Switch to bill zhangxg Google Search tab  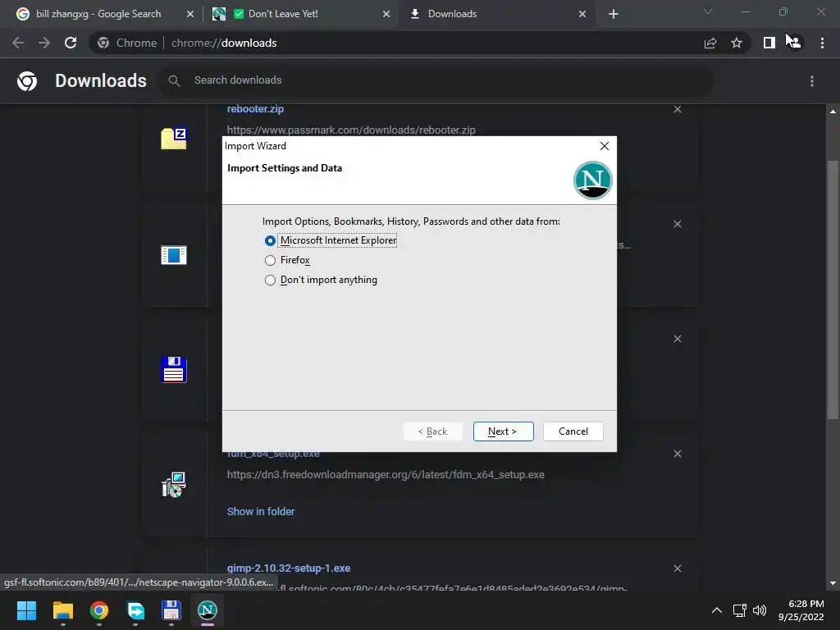pyautogui.click(x=98, y=14)
